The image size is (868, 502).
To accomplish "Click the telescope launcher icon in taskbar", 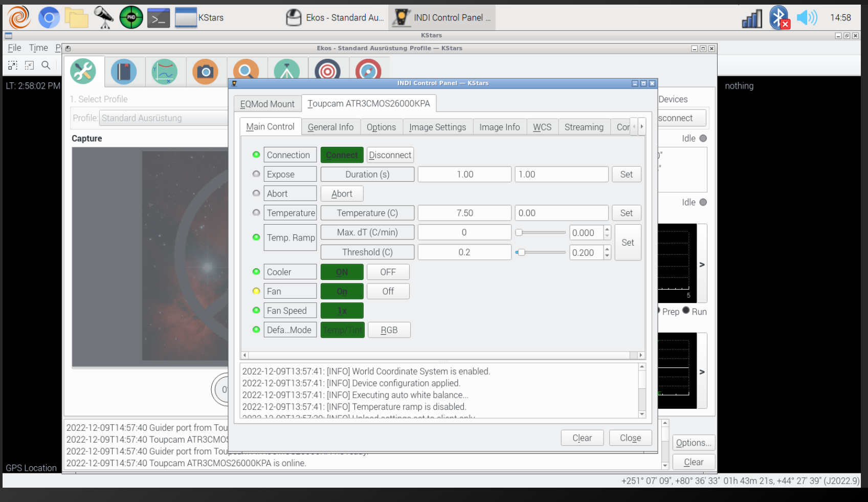I will 104,18.
